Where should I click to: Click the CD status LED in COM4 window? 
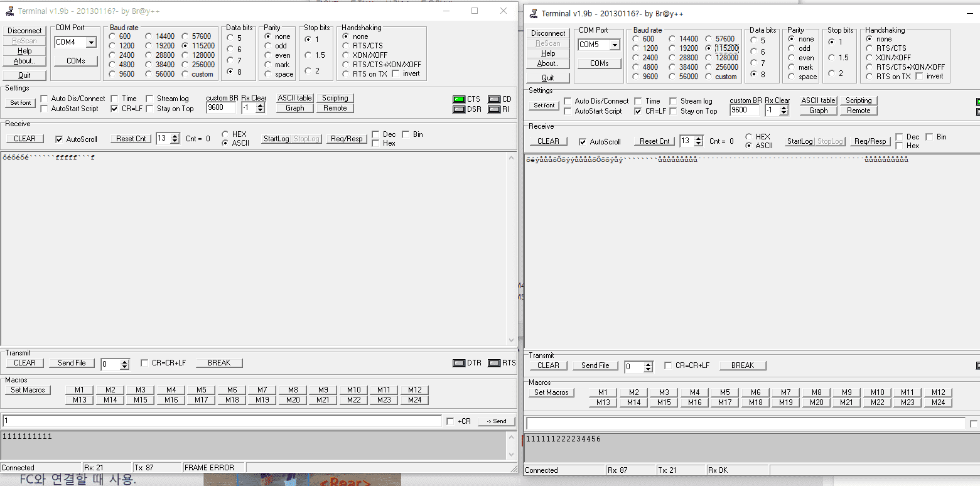tap(494, 99)
